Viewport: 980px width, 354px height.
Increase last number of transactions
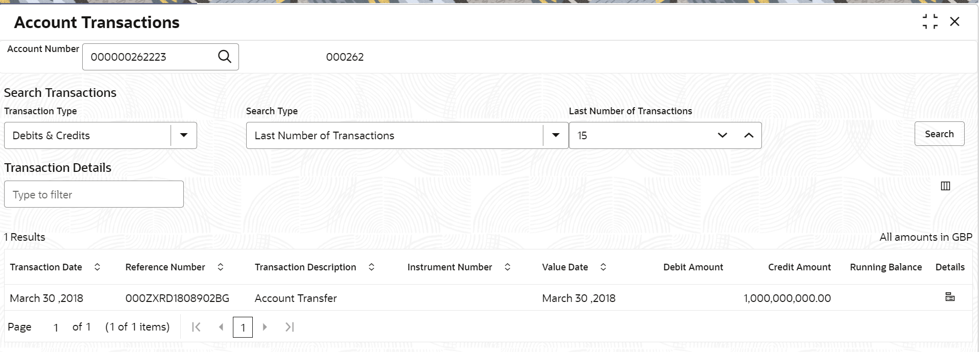(749, 136)
